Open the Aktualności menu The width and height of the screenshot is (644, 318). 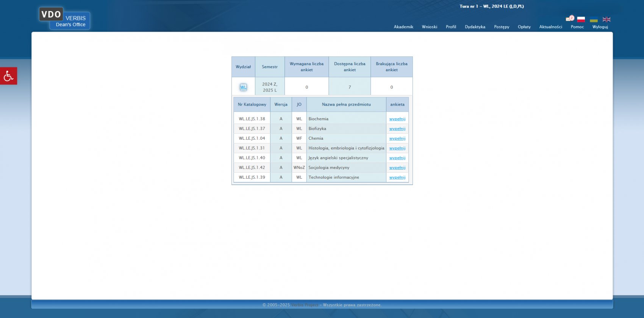pos(550,27)
